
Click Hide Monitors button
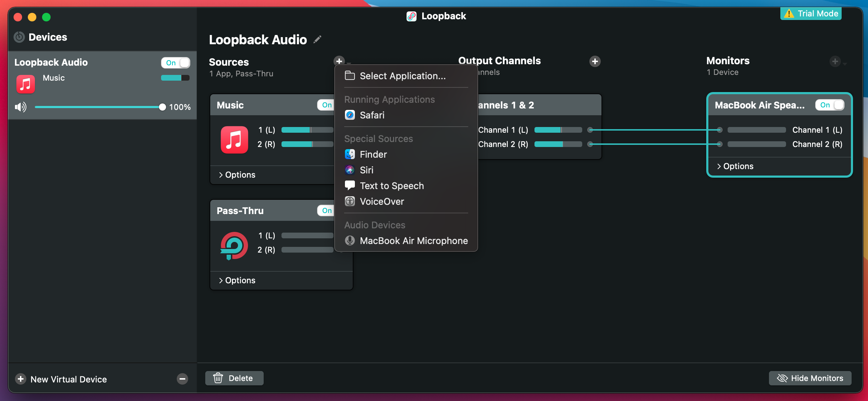point(810,378)
